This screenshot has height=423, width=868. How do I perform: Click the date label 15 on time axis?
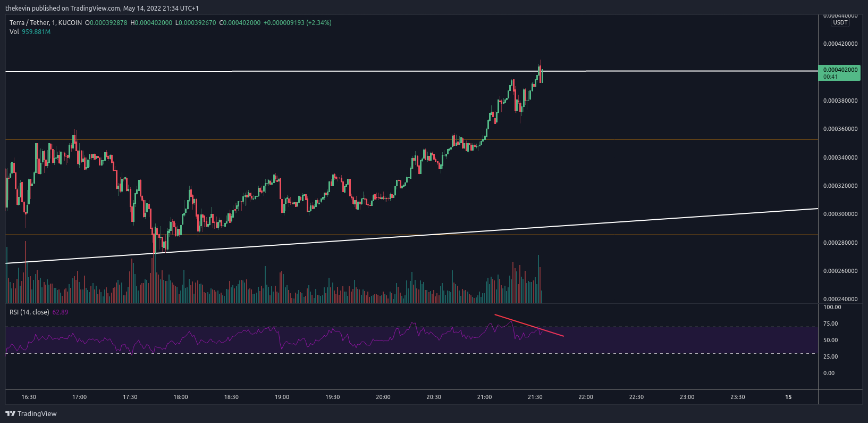pyautogui.click(x=788, y=397)
